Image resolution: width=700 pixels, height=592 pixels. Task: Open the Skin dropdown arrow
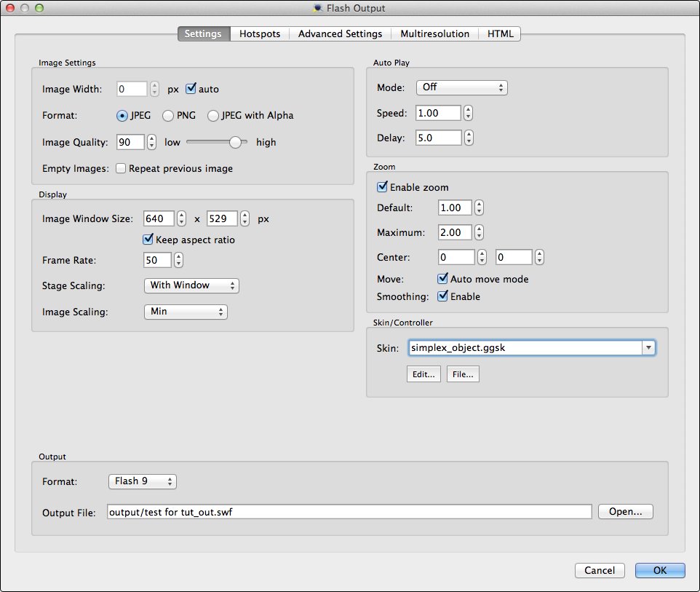648,347
